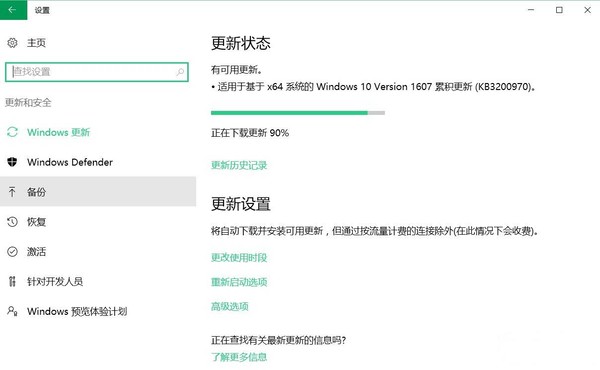
Task: Click the 针对开发人员 tools icon
Action: point(12,281)
